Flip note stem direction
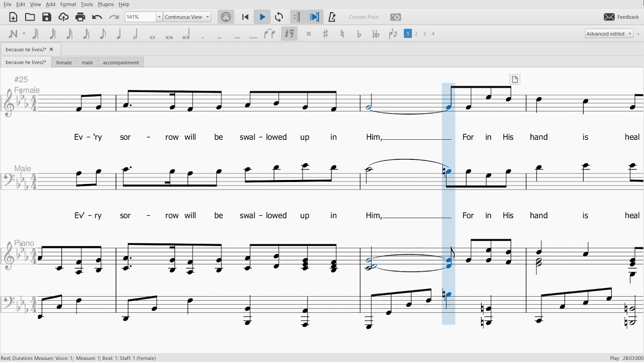The image size is (644, 362). click(x=393, y=34)
